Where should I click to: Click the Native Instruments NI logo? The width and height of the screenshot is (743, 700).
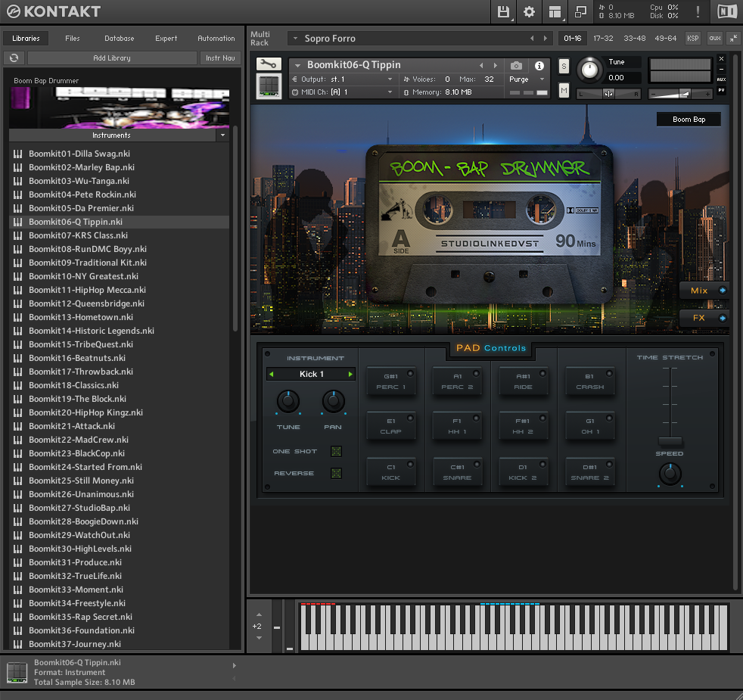pyautogui.click(x=727, y=11)
